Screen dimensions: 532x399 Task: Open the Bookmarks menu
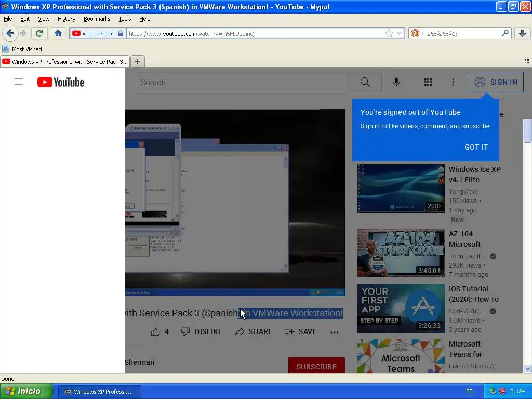click(97, 19)
